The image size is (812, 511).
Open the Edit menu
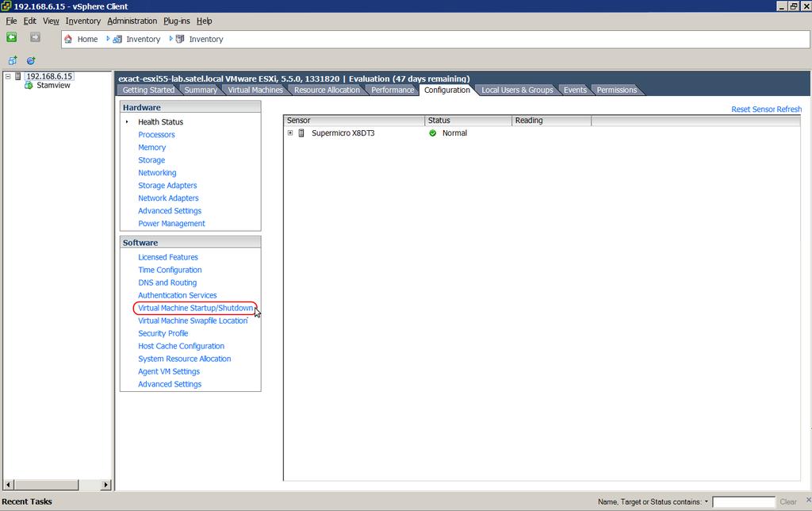click(x=29, y=21)
